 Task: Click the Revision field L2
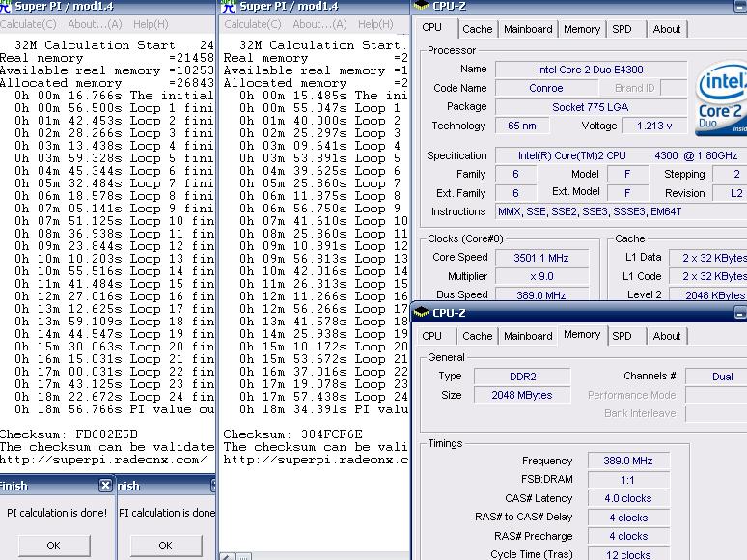pos(730,193)
